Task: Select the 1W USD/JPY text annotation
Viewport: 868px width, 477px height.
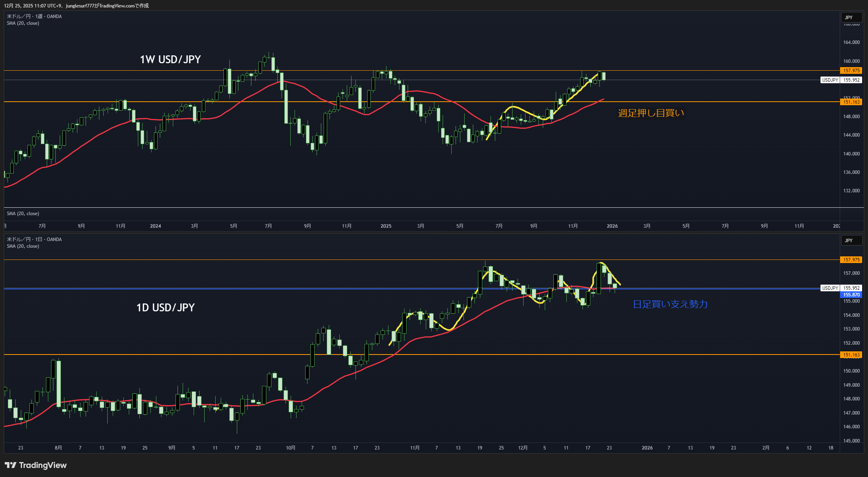Action: pyautogui.click(x=170, y=60)
